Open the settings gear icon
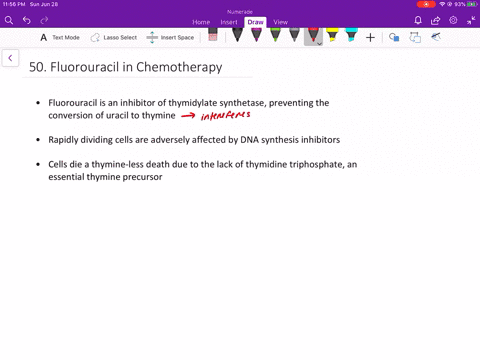The image size is (480, 360). (453, 20)
